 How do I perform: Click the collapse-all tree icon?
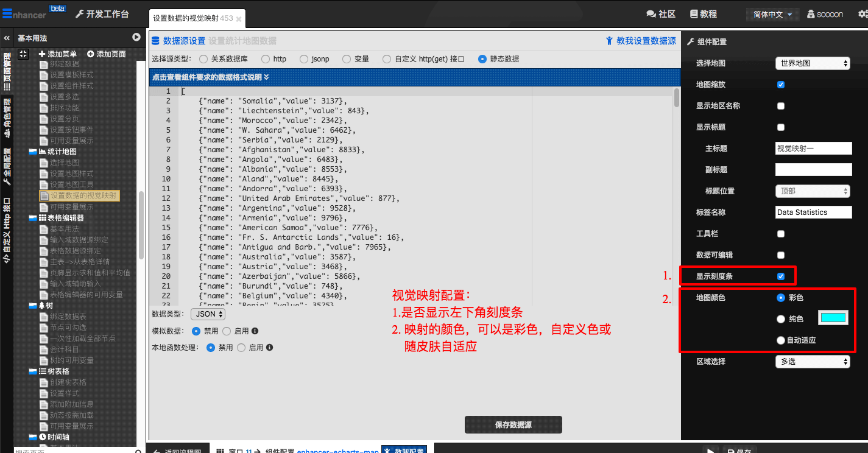(x=23, y=54)
